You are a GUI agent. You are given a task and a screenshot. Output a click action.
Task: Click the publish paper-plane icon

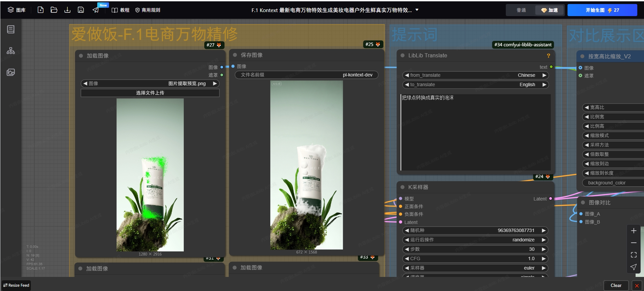click(96, 10)
